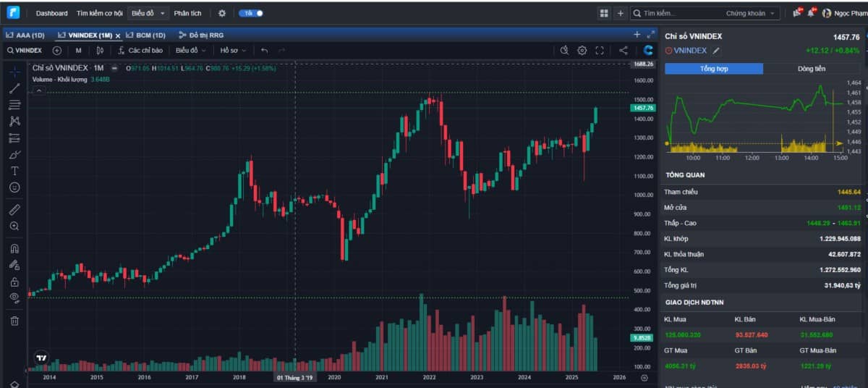Focus the Tìm kiếm search field
The image size is (868, 388).
(676, 13)
